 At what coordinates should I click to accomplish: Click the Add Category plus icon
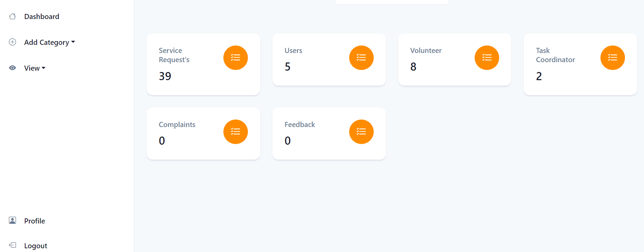[13, 42]
